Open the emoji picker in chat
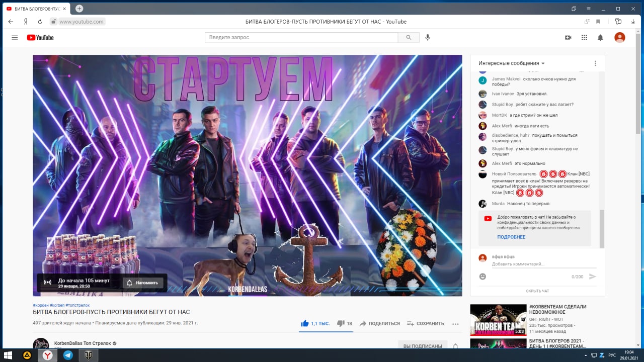Viewport: 644px width, 362px height. [482, 277]
